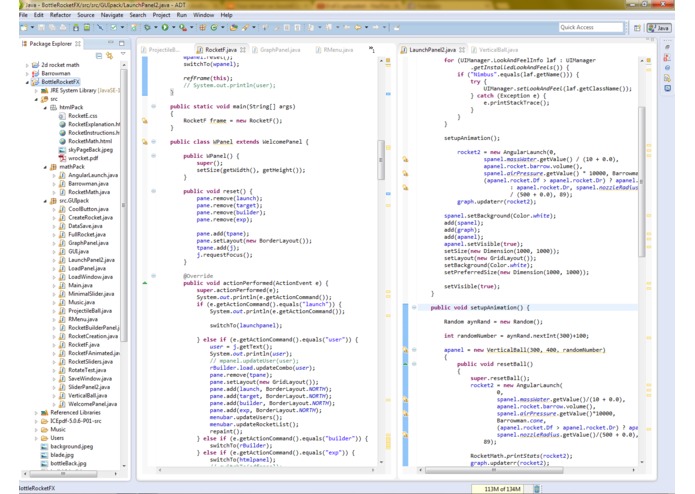Click inside the Quick Access search field
The height and width of the screenshot is (494, 695).
590,28
